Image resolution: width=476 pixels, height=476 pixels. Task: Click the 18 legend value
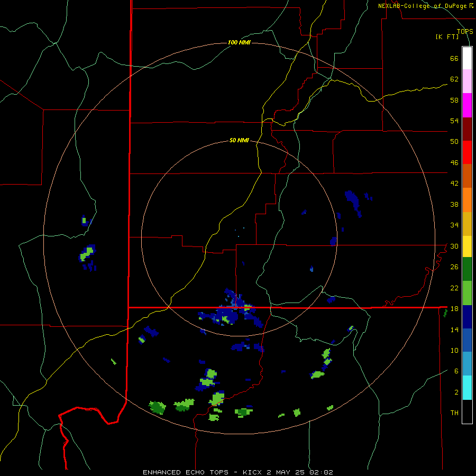[x=454, y=309]
